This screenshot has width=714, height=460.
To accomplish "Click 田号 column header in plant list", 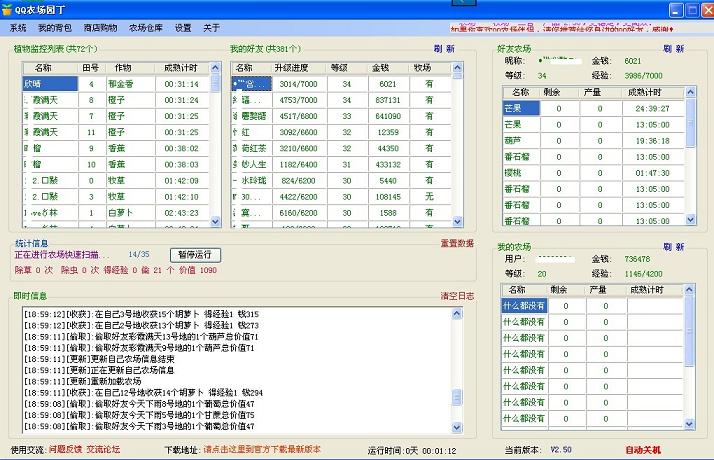I will pyautogui.click(x=92, y=68).
